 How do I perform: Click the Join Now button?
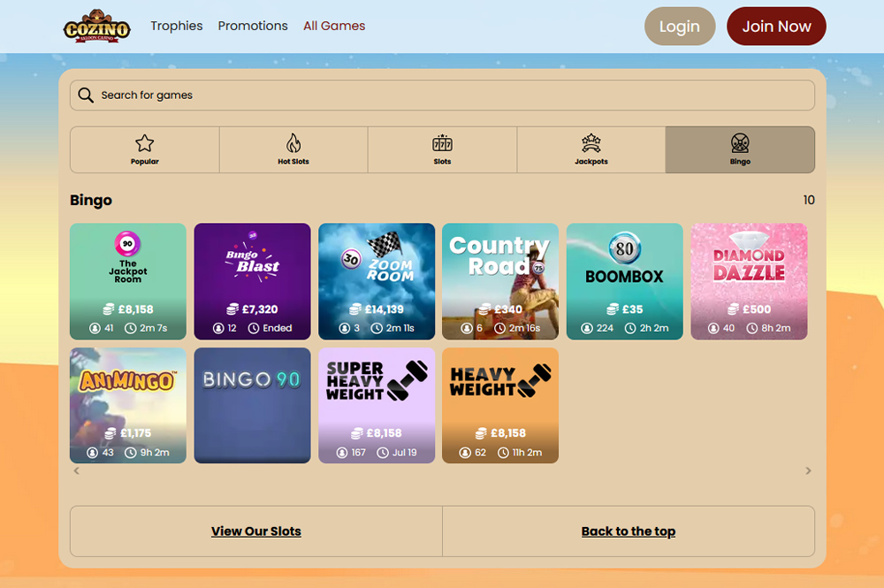[776, 27]
